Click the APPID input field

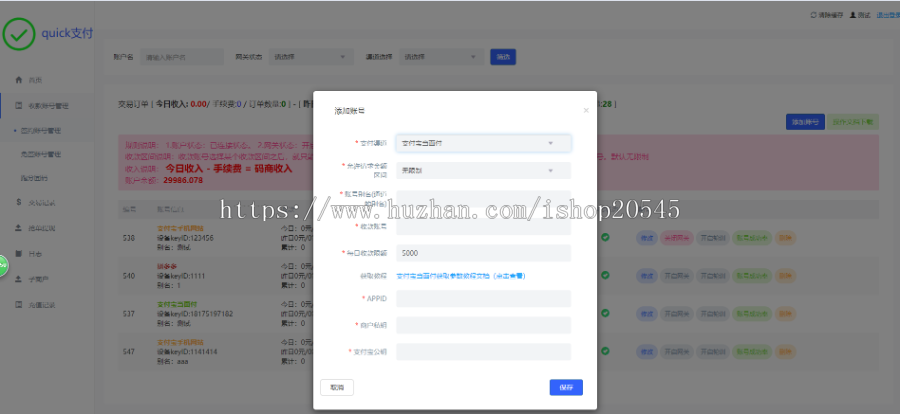(483, 299)
